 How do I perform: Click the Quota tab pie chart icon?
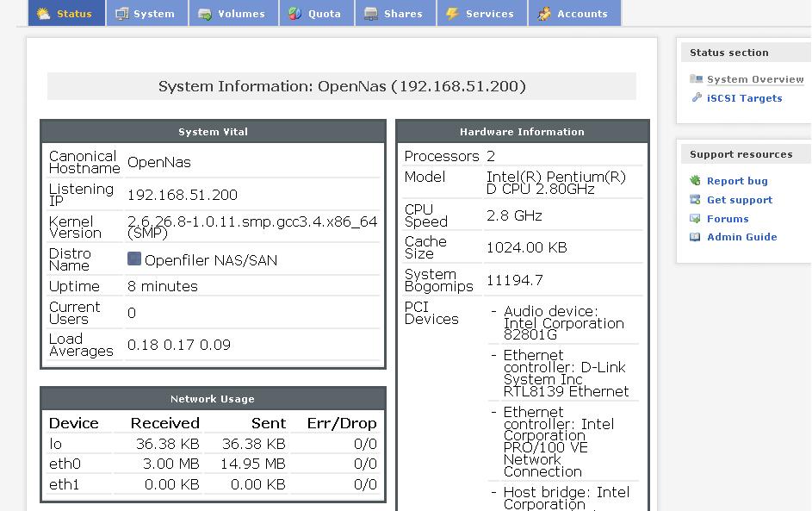(294, 14)
